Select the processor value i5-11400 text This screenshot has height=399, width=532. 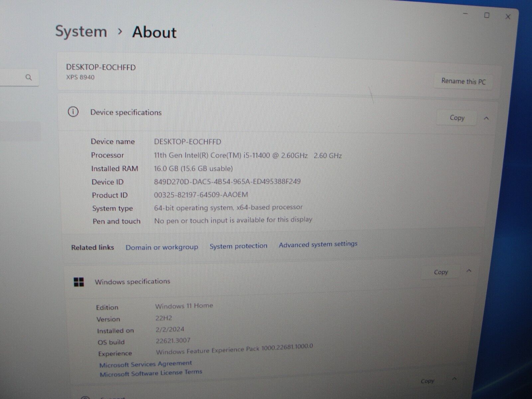(247, 155)
